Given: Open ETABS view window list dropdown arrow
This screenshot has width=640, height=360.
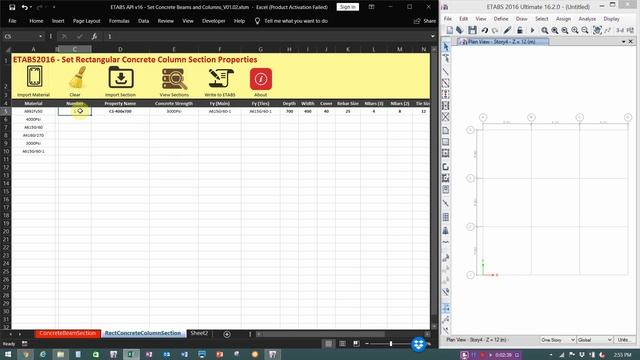Looking at the screenshot, I should pyautogui.click(x=623, y=42).
